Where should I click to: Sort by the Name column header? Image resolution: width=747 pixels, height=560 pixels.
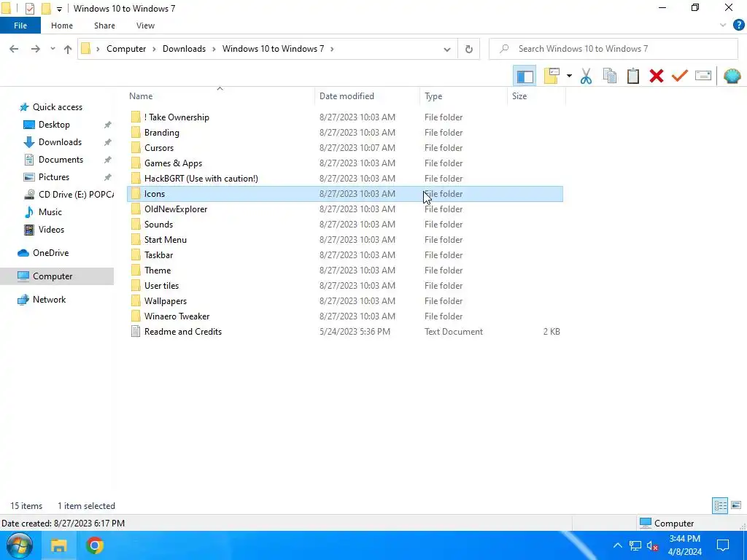pos(220,96)
